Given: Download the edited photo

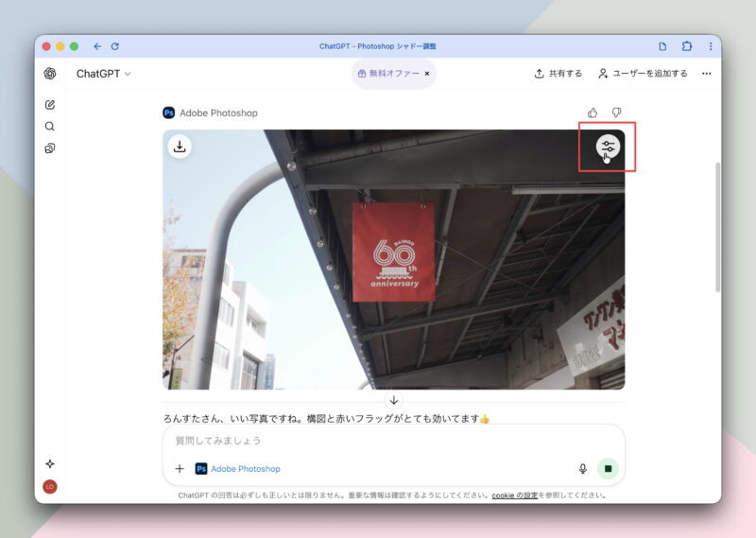Looking at the screenshot, I should click(x=180, y=147).
